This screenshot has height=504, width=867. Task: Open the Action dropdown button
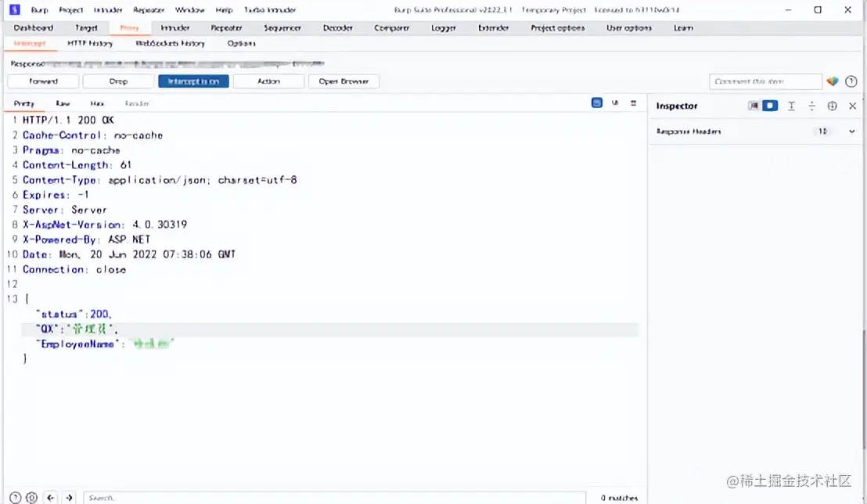pos(268,81)
